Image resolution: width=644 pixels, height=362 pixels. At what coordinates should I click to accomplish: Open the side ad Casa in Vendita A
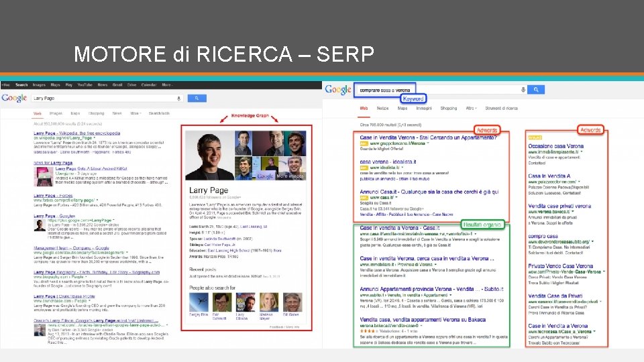pos(549,176)
